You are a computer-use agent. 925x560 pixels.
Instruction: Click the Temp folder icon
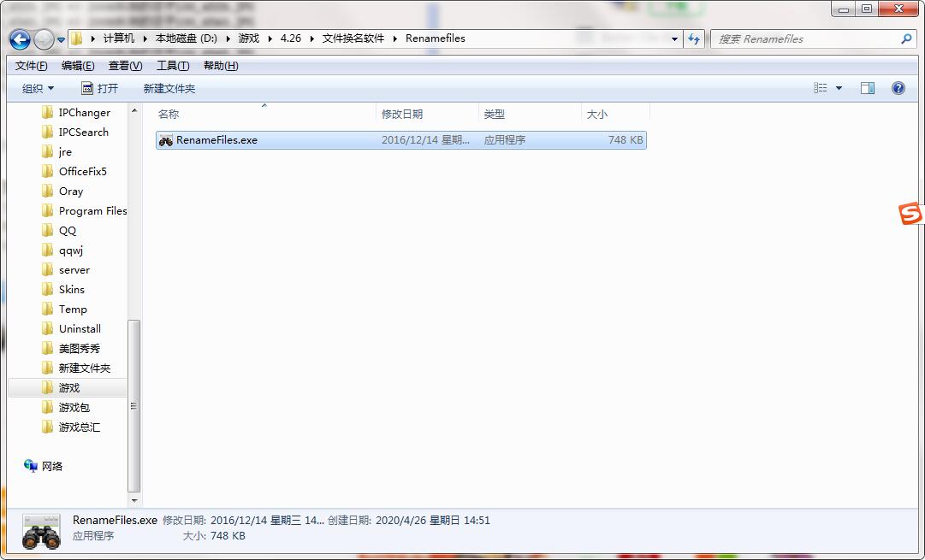(47, 309)
